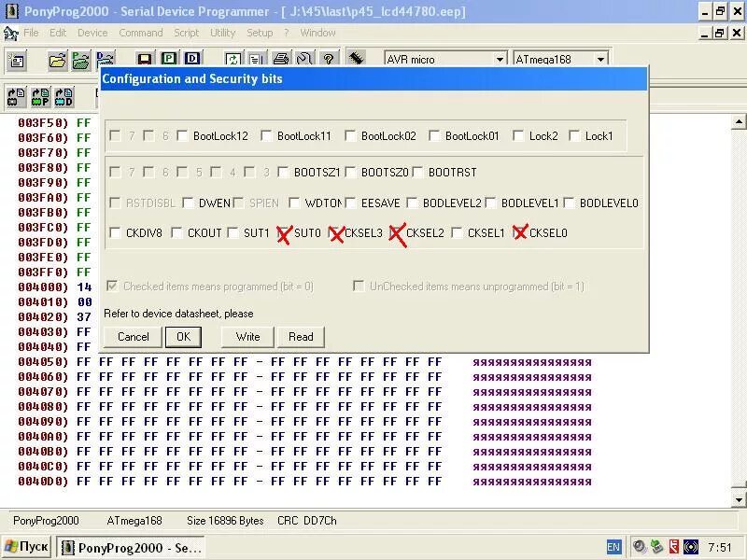Image resolution: width=747 pixels, height=560 pixels.
Task: Toggle the BOOTSZ1 checkbox
Action: [283, 172]
